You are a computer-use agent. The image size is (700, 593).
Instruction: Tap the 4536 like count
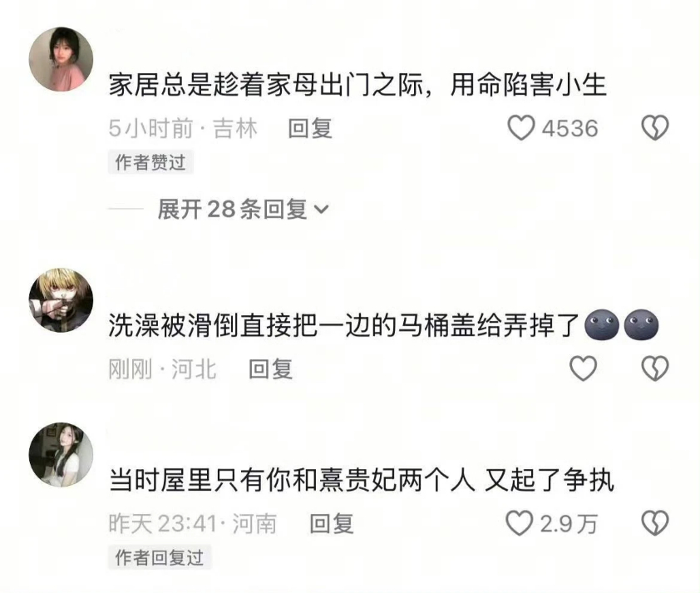(x=569, y=128)
